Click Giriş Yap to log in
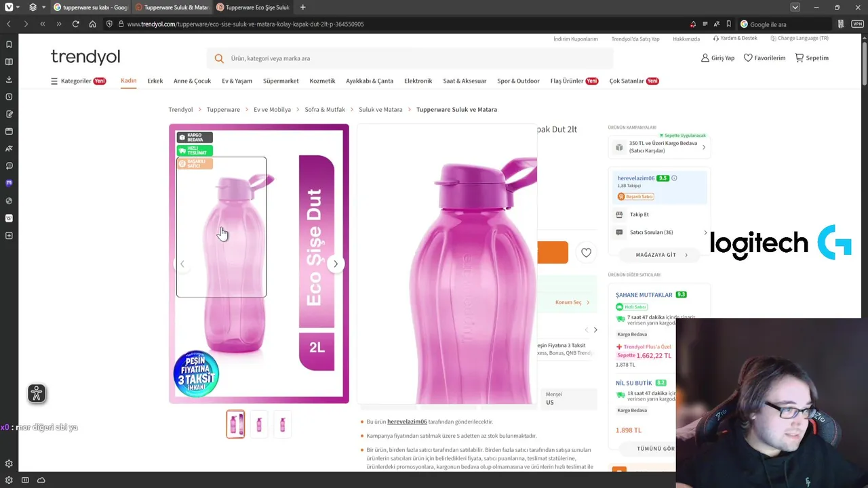Viewport: 868px width, 488px height. pos(717,58)
